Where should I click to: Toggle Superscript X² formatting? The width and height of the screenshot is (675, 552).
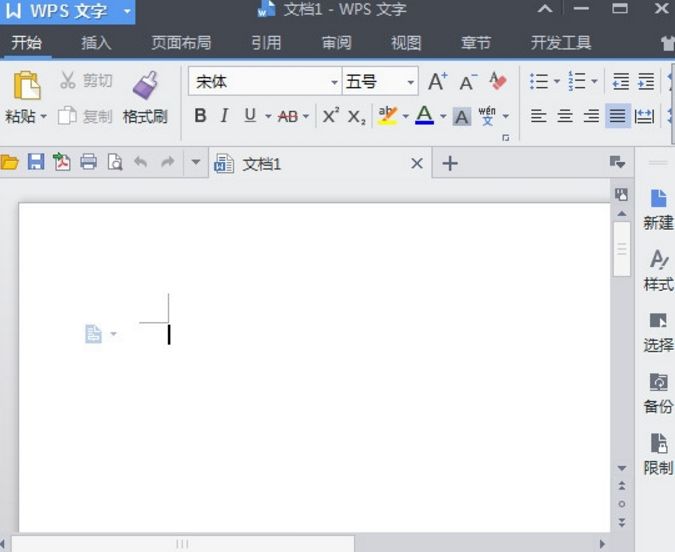[x=331, y=115]
